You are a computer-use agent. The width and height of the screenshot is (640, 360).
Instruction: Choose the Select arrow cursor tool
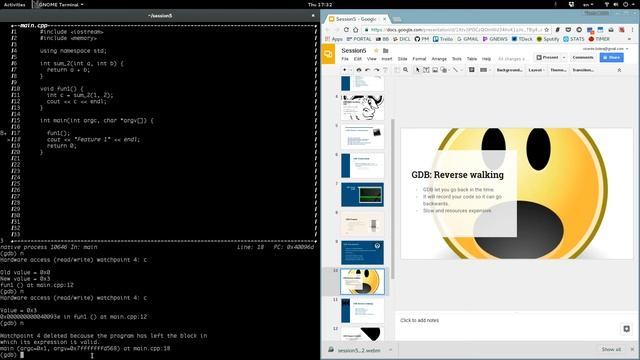(x=417, y=70)
